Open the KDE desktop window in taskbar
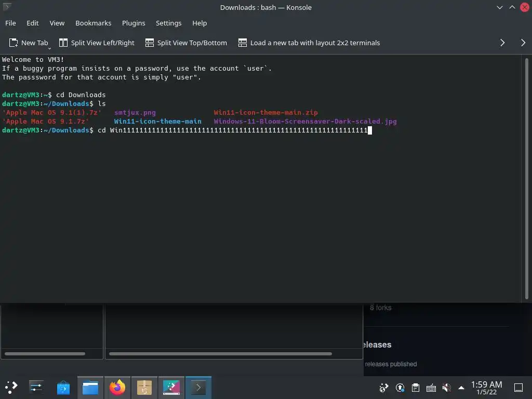Viewport: 532px width, 399px height. tap(171, 388)
